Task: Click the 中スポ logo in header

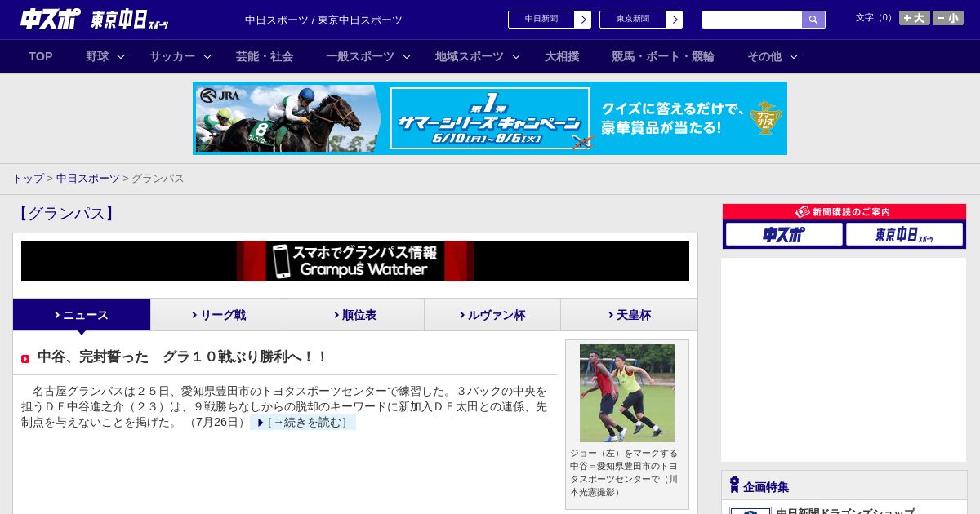Action: [x=51, y=19]
